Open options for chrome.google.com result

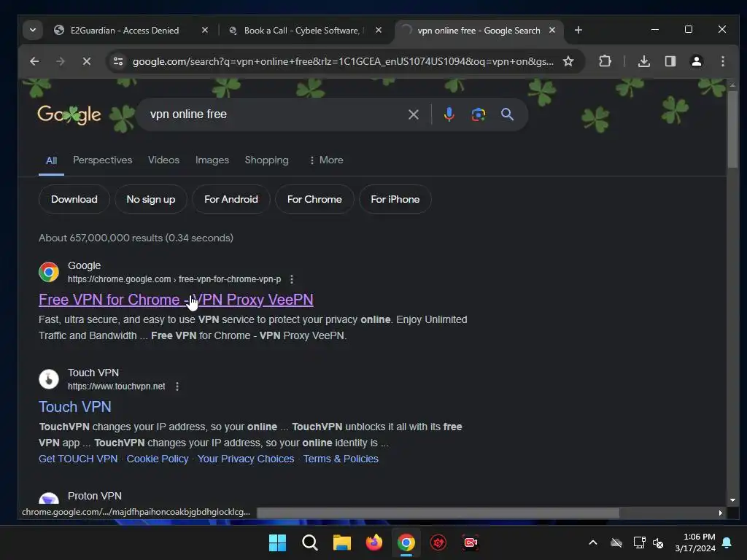click(292, 279)
